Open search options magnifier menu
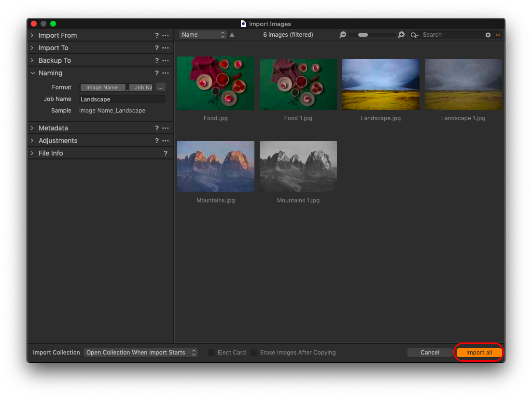The image size is (532, 398). tap(414, 35)
